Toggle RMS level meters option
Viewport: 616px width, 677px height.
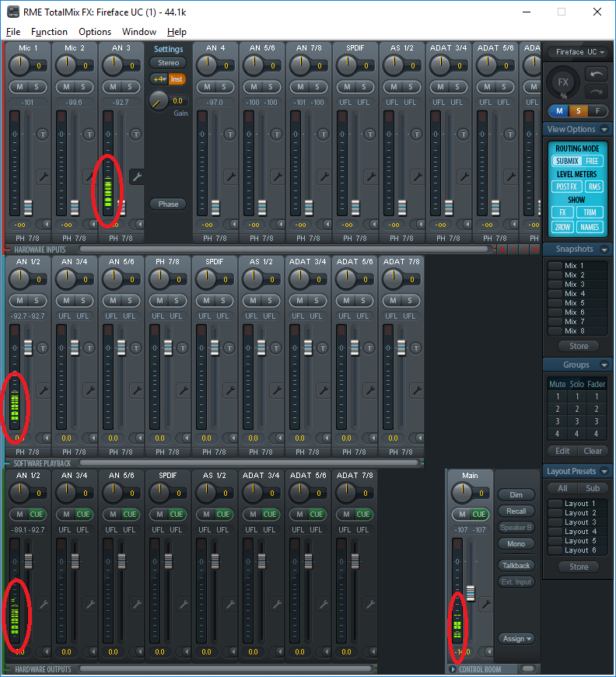[594, 187]
